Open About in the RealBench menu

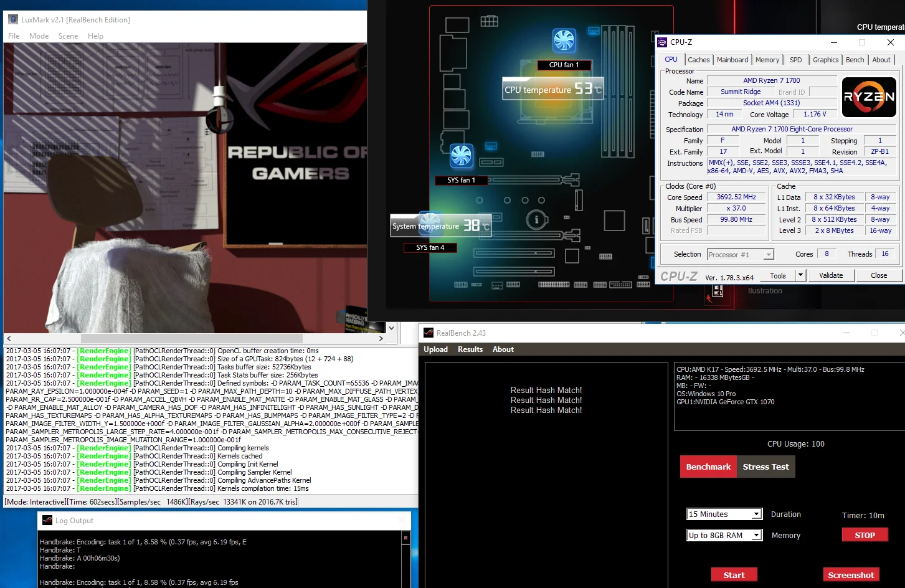(503, 349)
